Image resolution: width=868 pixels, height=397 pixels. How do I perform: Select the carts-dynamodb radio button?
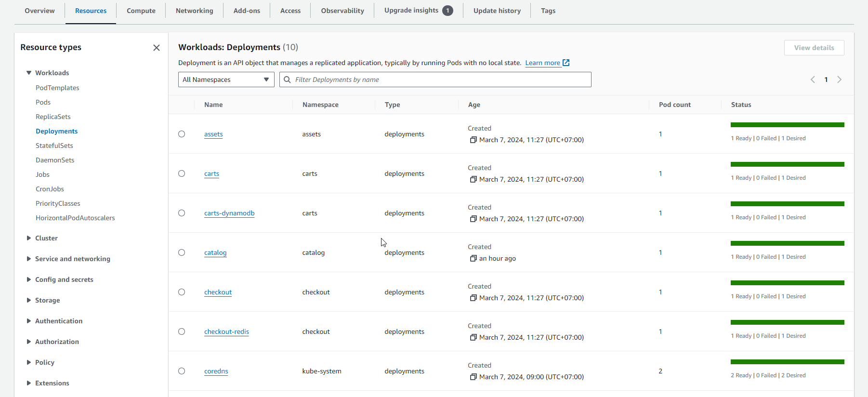pos(182,213)
